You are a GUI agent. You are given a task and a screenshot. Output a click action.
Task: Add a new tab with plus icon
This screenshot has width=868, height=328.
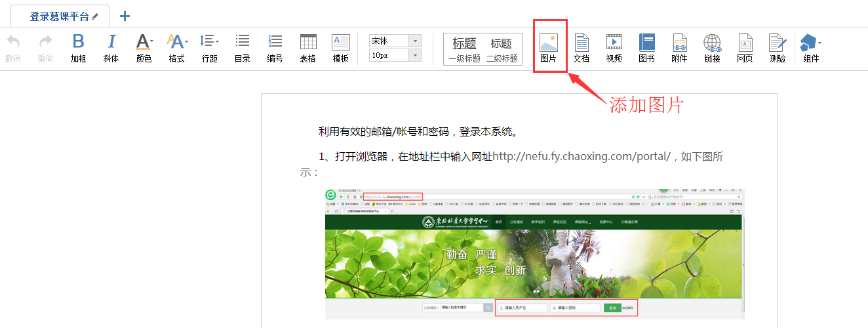(x=125, y=16)
